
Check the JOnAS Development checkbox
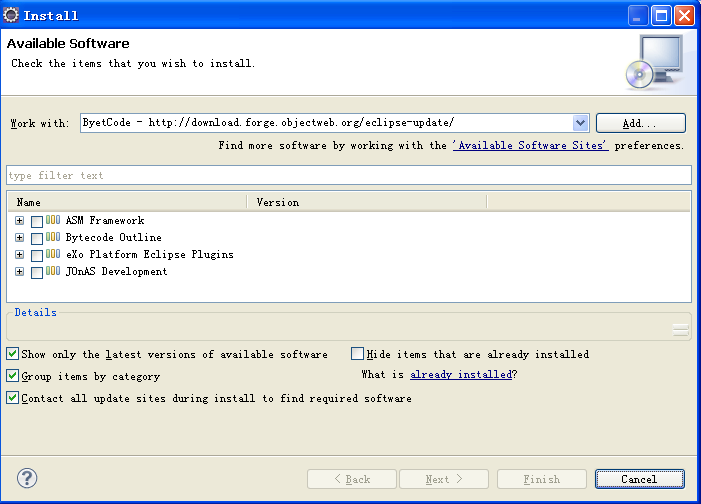37,272
